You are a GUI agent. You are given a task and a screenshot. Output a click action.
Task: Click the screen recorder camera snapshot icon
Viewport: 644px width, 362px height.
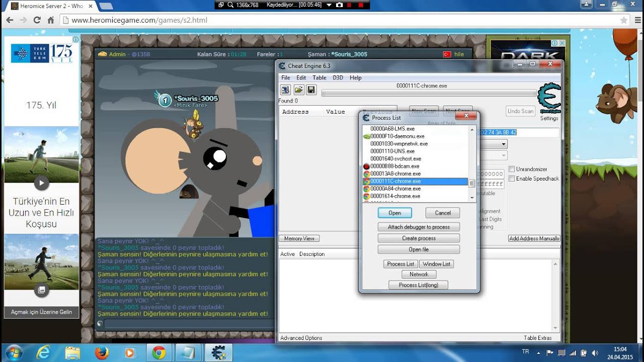click(x=339, y=5)
